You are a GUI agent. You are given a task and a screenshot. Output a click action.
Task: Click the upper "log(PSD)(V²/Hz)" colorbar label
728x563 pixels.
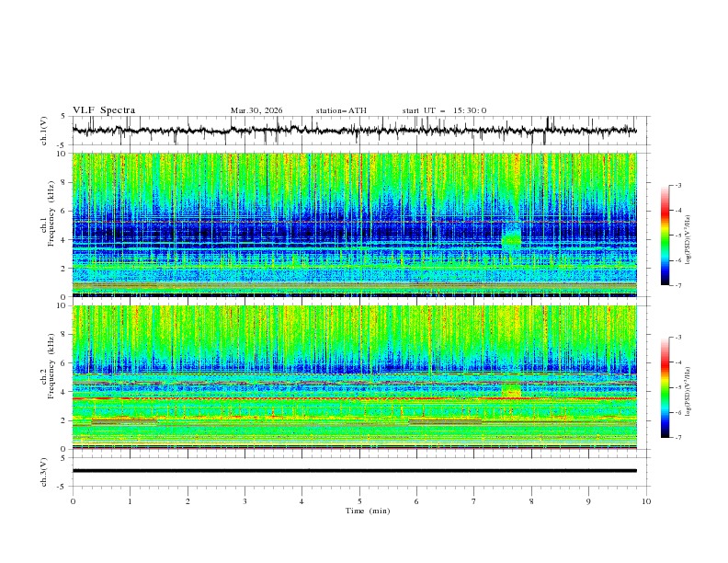688,240
